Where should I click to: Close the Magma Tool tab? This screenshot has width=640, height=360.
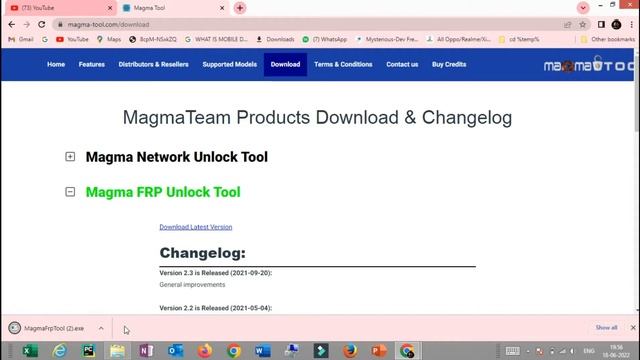(x=222, y=8)
